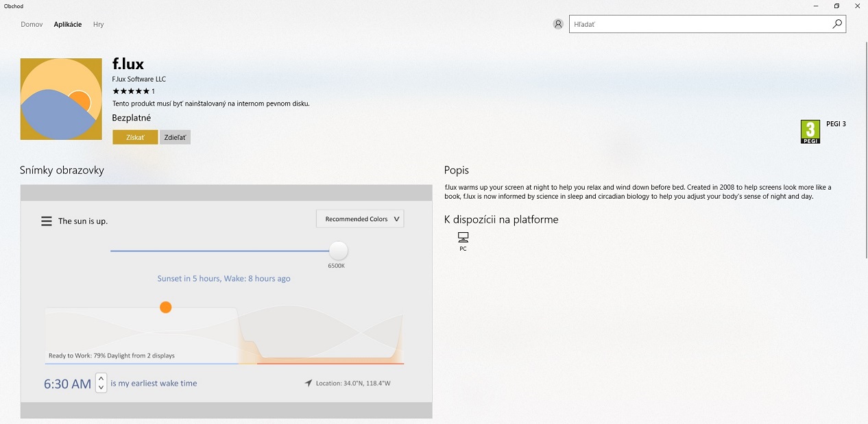868x424 pixels.
Task: Go to the Domov tab
Action: (32, 24)
